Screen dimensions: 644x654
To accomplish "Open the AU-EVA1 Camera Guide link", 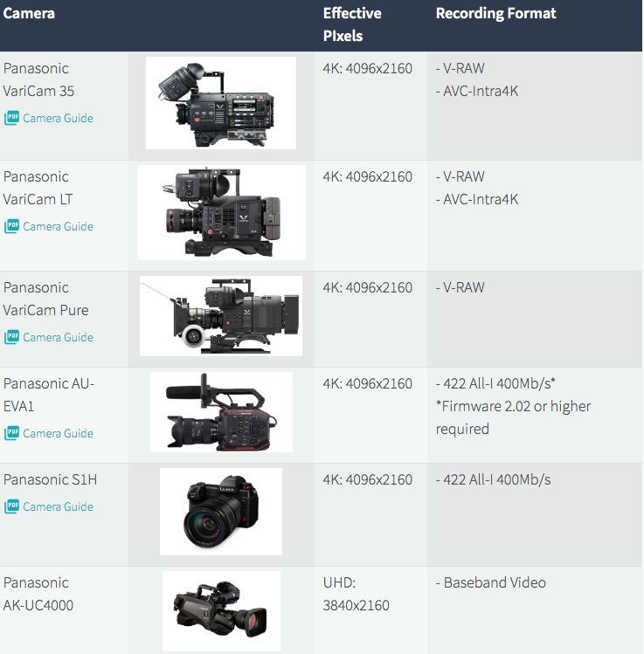I will [58, 433].
